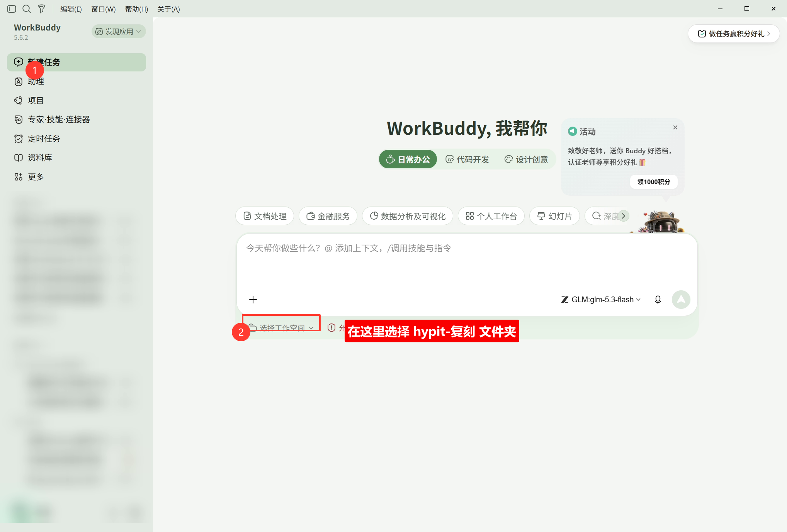Start a new task via 新建任务
Image resolution: width=787 pixels, height=532 pixels.
tap(76, 62)
